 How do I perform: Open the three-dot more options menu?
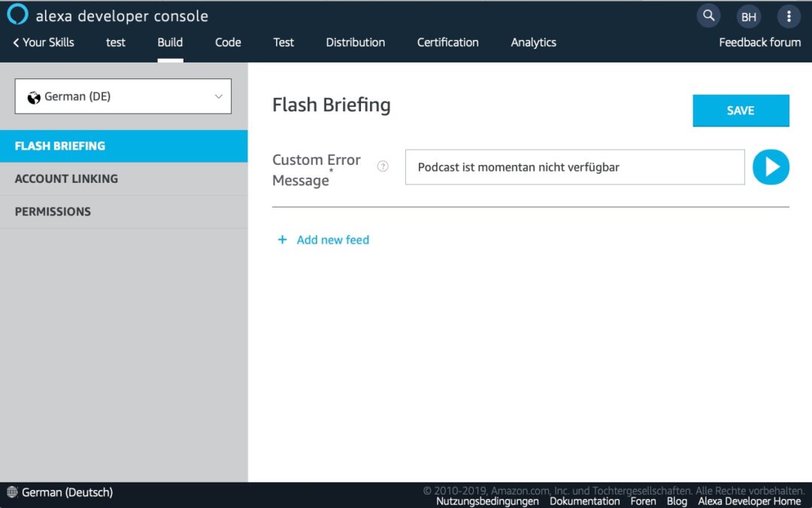(x=789, y=17)
